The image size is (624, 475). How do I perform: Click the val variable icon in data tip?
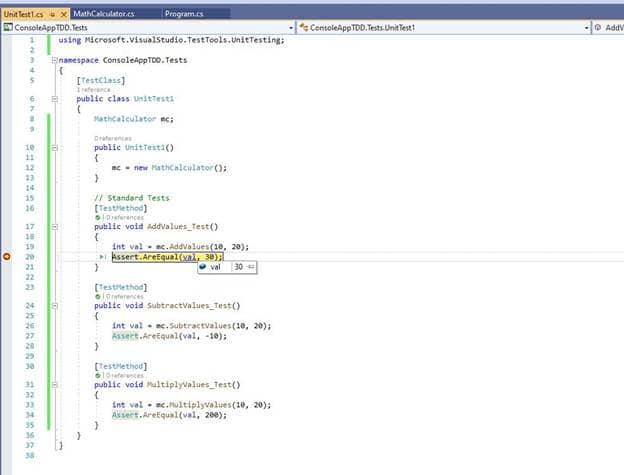pos(203,267)
